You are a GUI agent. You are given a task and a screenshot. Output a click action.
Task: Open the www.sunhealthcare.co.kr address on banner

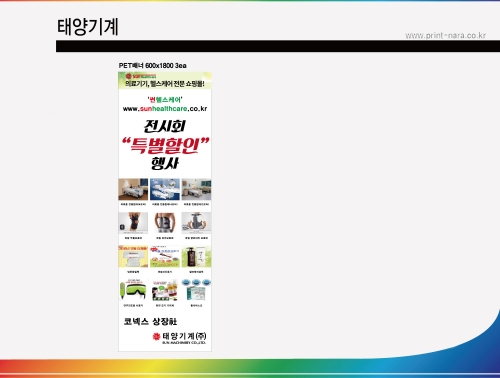165,109
